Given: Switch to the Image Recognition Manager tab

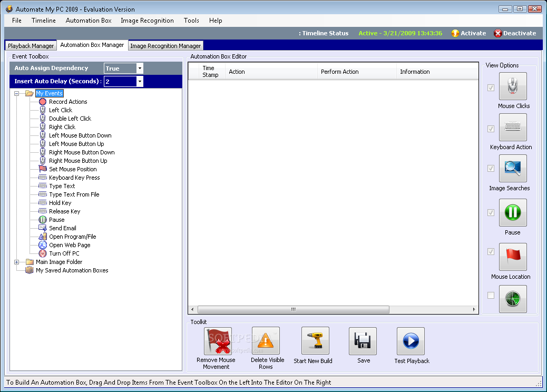Looking at the screenshot, I should point(165,46).
